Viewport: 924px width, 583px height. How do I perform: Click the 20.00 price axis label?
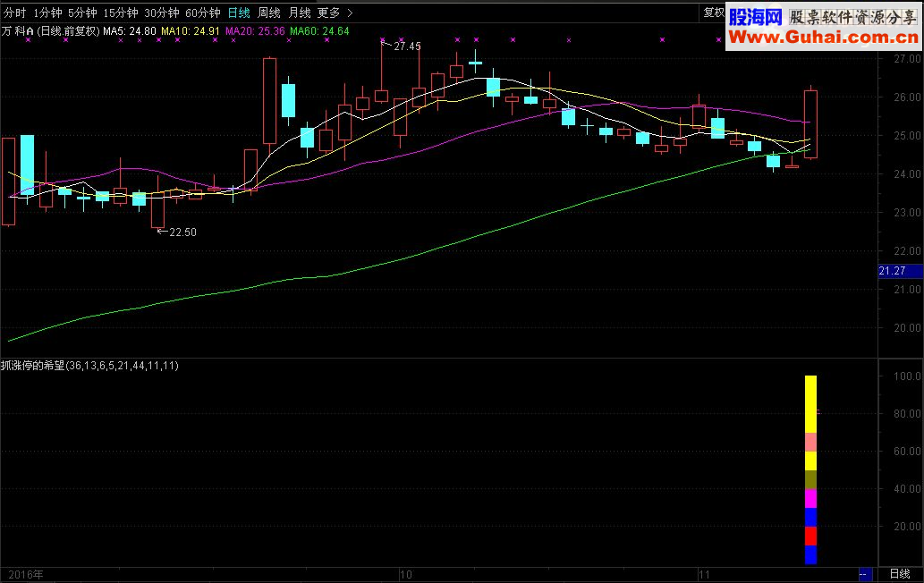click(x=907, y=327)
